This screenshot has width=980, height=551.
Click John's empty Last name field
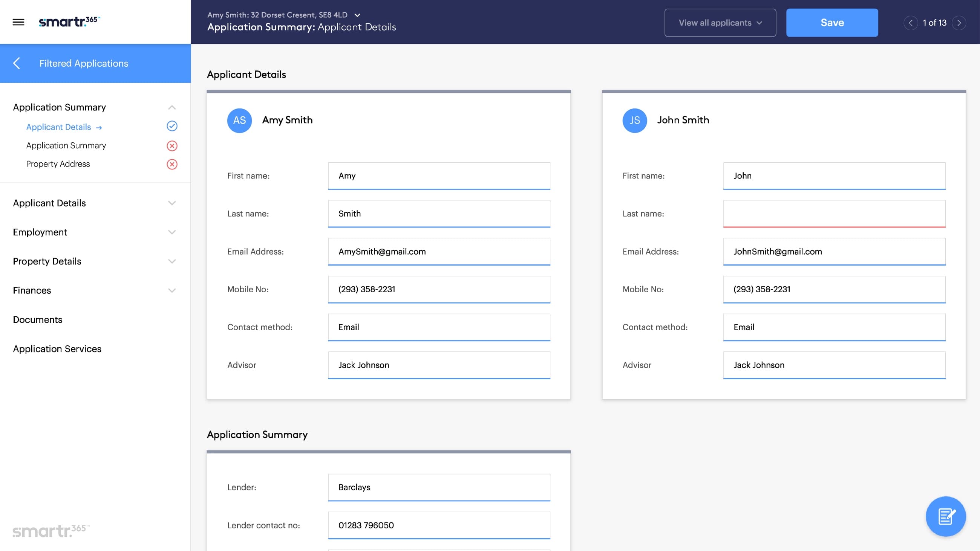(834, 214)
